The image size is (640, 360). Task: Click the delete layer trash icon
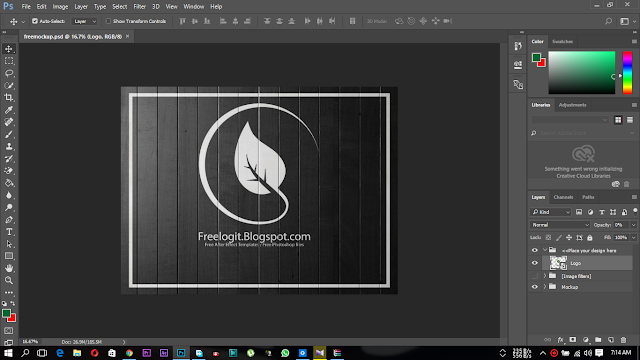pyautogui.click(x=623, y=340)
